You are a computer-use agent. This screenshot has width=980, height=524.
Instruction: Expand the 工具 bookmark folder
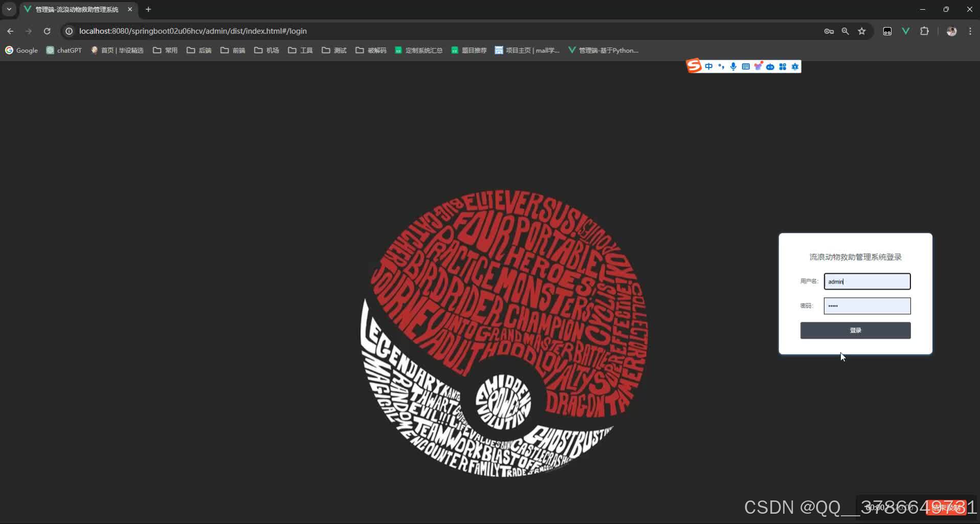point(300,50)
